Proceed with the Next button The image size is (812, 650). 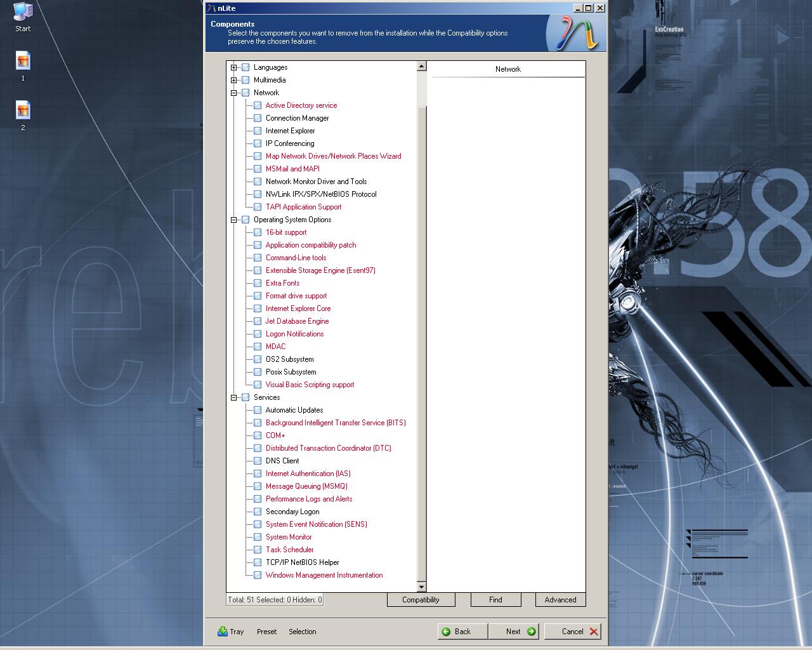513,631
